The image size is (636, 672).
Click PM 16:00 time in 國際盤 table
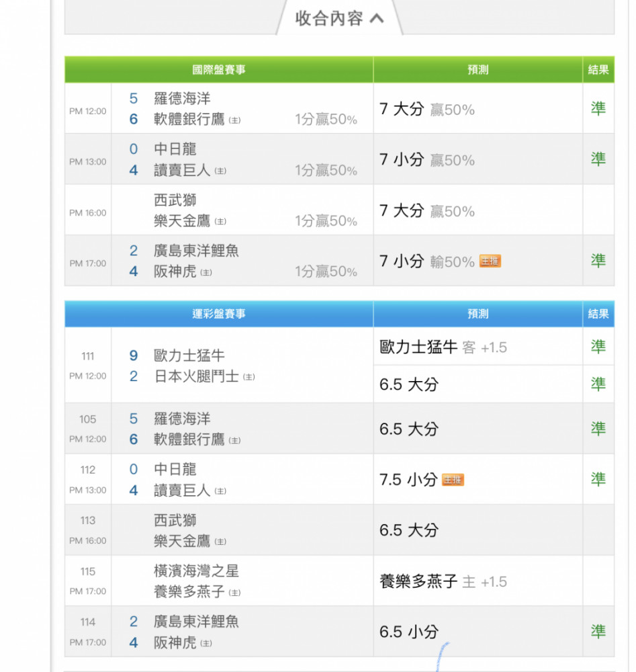point(88,212)
